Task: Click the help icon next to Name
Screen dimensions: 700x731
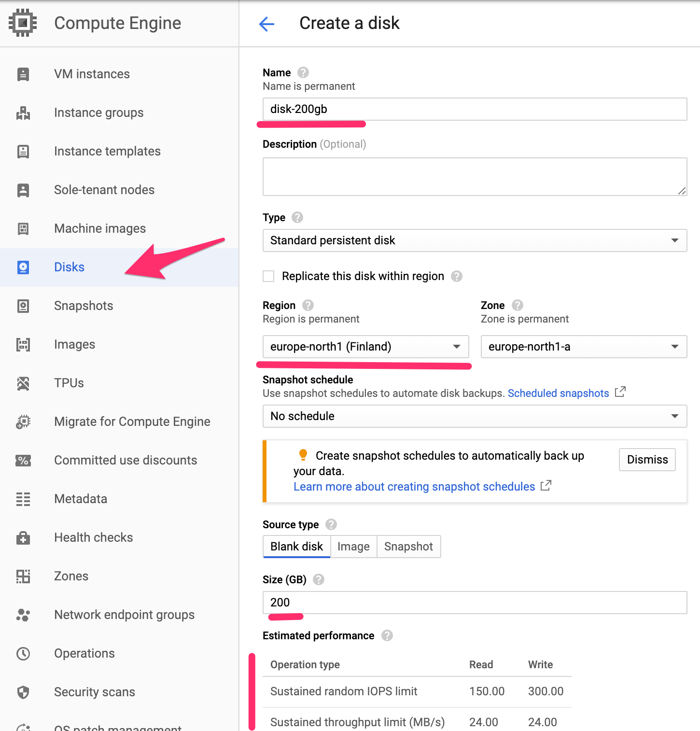Action: coord(303,72)
